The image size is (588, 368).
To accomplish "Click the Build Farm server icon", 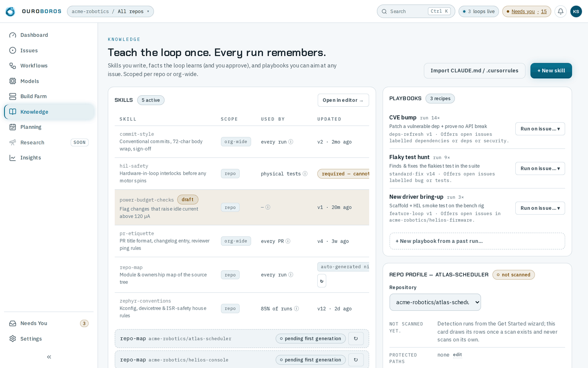I will (x=13, y=96).
